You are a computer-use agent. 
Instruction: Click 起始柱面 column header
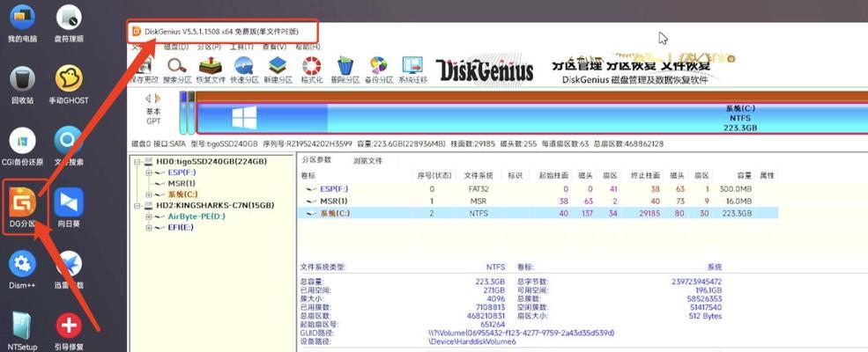[x=553, y=176]
